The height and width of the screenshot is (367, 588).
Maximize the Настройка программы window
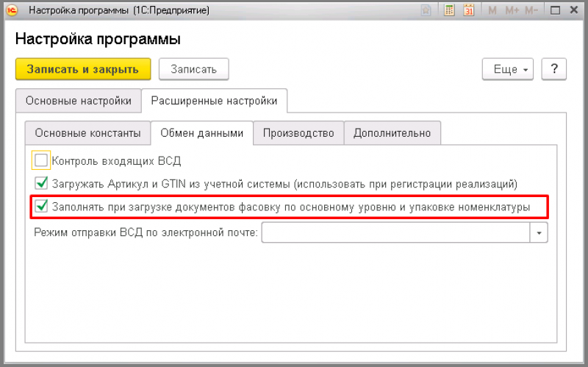tap(556, 10)
